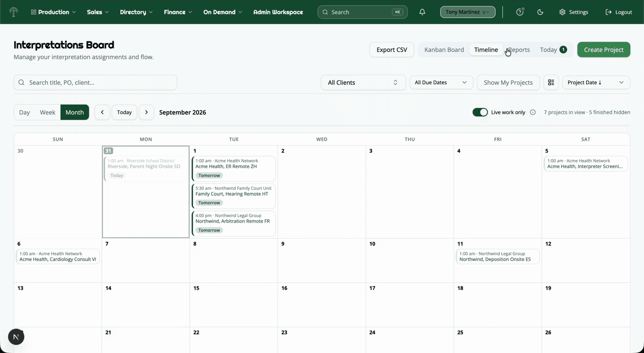The height and width of the screenshot is (353, 644).
Task: Open Acme Health, ER Remote ZH event
Action: [x=233, y=168]
